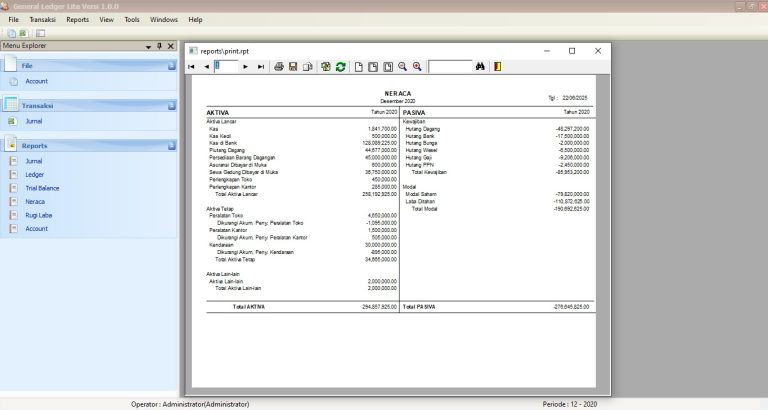Viewport: 768px width, 410px height.
Task: Click the zoom out magnifier icon
Action: coord(402,67)
